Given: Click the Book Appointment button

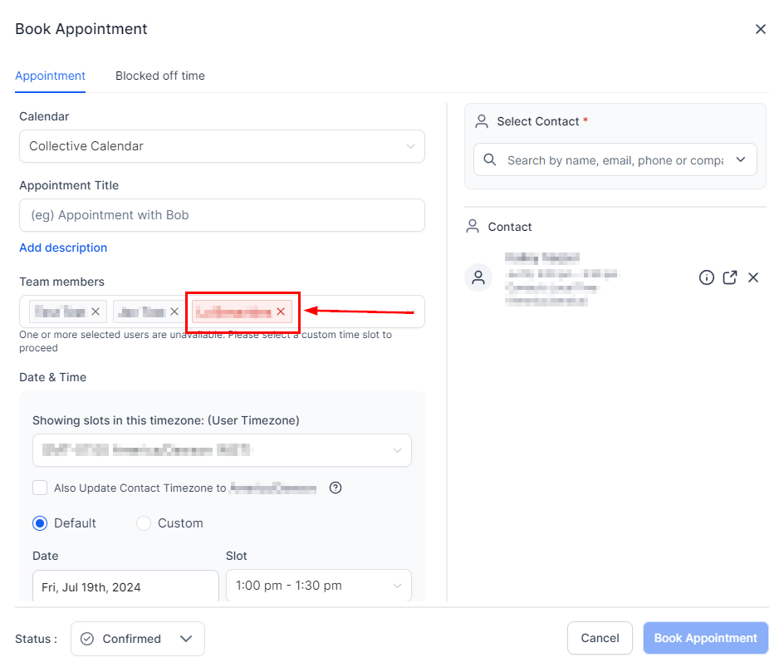Looking at the screenshot, I should point(705,638).
